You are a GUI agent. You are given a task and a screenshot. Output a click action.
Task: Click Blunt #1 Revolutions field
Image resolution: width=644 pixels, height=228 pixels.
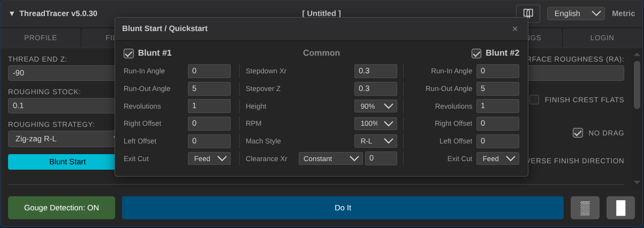pos(209,106)
